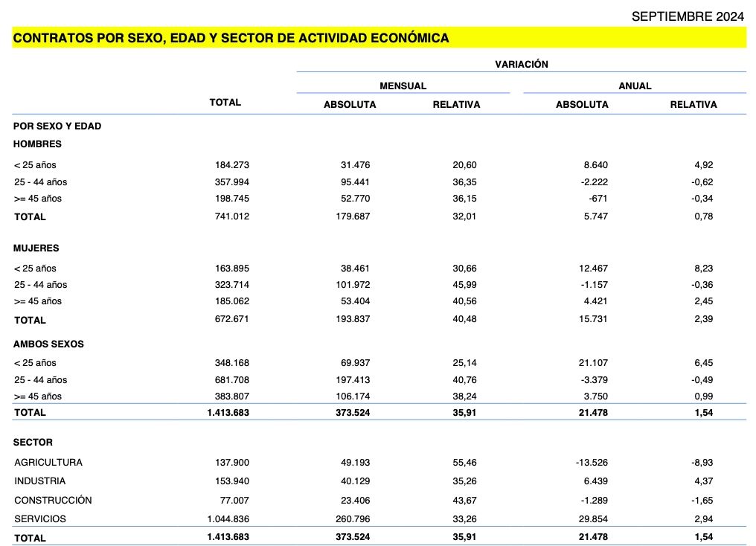Click the SECTOR section heading
The height and width of the screenshot is (546, 756).
coord(33,443)
